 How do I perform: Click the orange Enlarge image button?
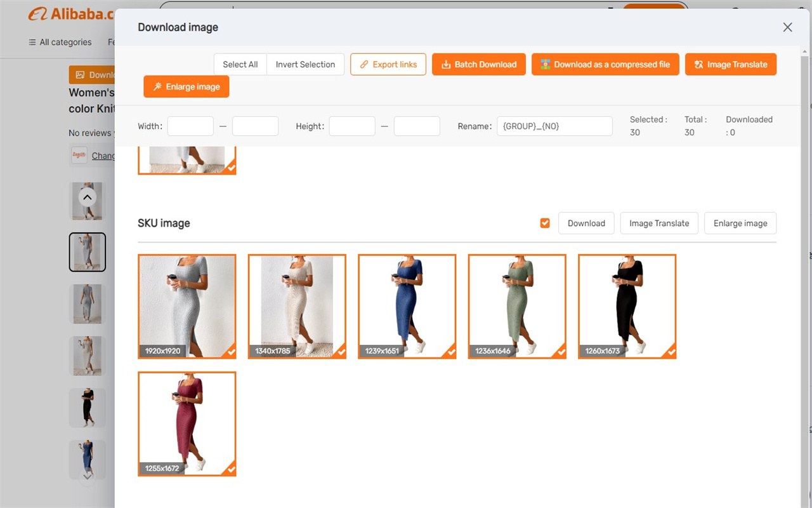tap(187, 86)
